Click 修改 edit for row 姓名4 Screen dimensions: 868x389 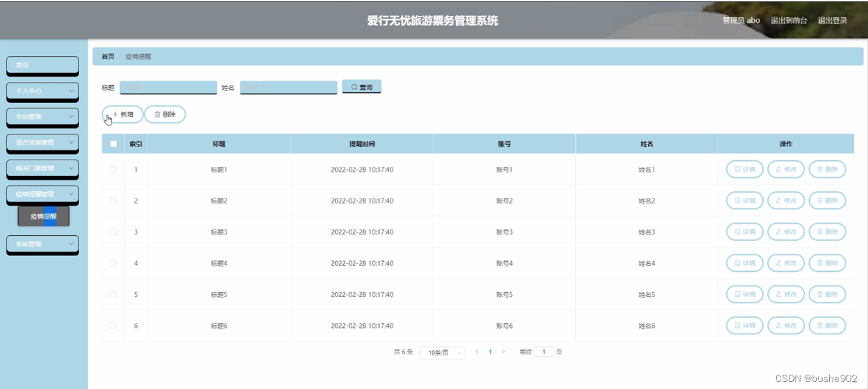786,263
